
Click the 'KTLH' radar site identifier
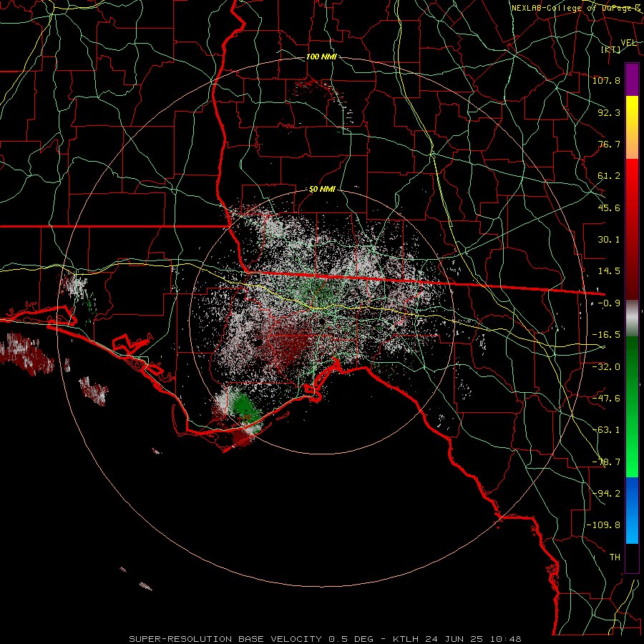click(406, 639)
